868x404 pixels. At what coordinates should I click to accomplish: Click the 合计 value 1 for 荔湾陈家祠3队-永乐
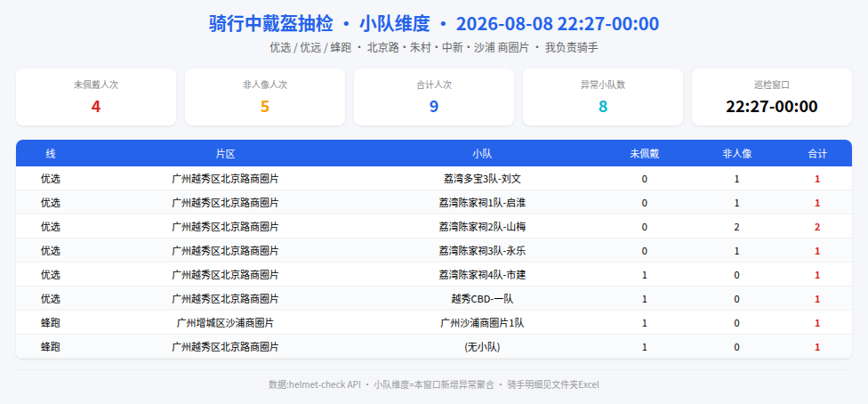tap(817, 251)
